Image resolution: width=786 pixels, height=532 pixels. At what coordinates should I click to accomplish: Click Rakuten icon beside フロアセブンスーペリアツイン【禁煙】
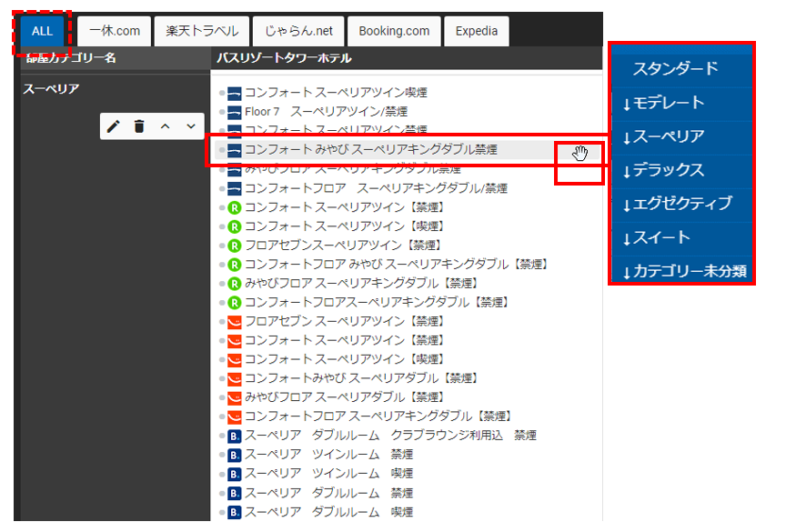[x=234, y=246]
